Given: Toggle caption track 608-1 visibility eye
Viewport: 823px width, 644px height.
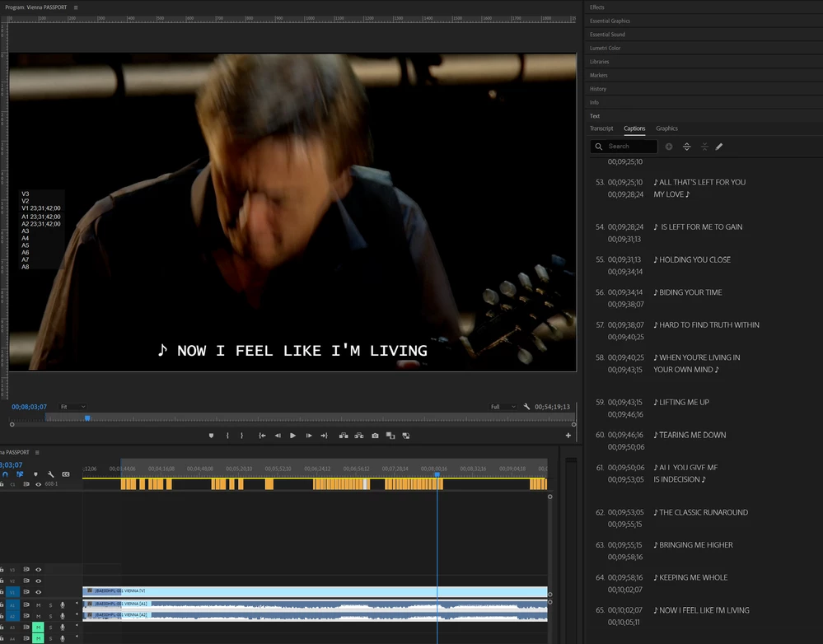Looking at the screenshot, I should pyautogui.click(x=39, y=484).
